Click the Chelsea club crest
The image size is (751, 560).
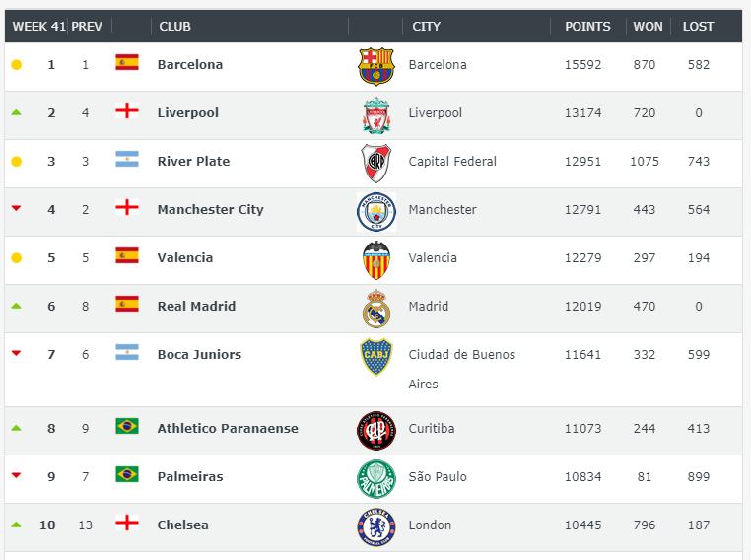[375, 526]
